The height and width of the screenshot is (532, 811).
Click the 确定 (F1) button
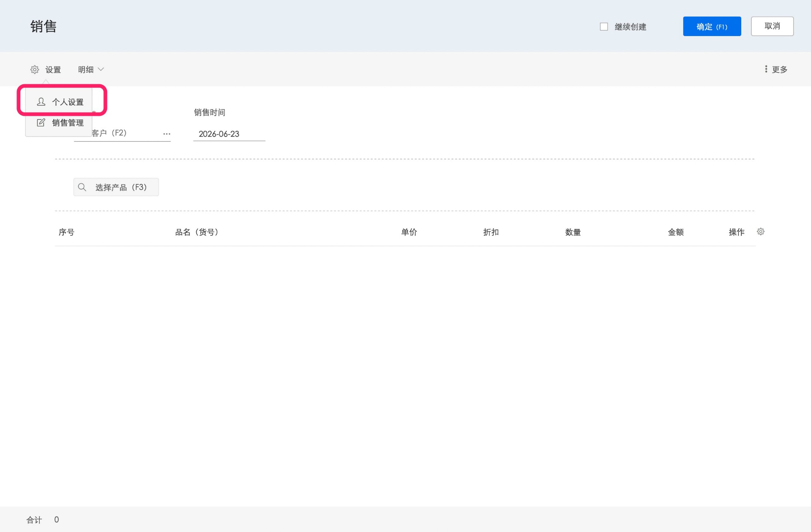712,26
